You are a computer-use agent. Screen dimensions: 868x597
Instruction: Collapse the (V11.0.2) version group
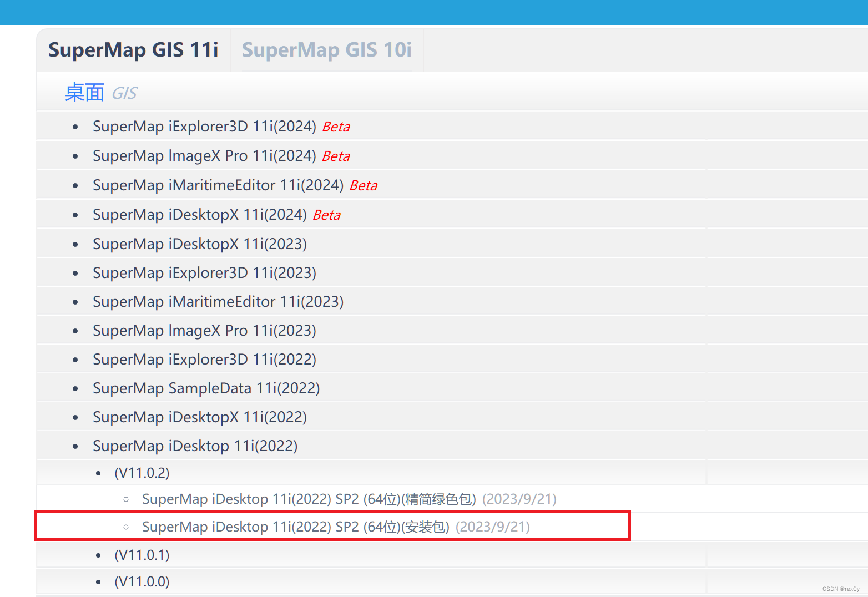(x=142, y=473)
